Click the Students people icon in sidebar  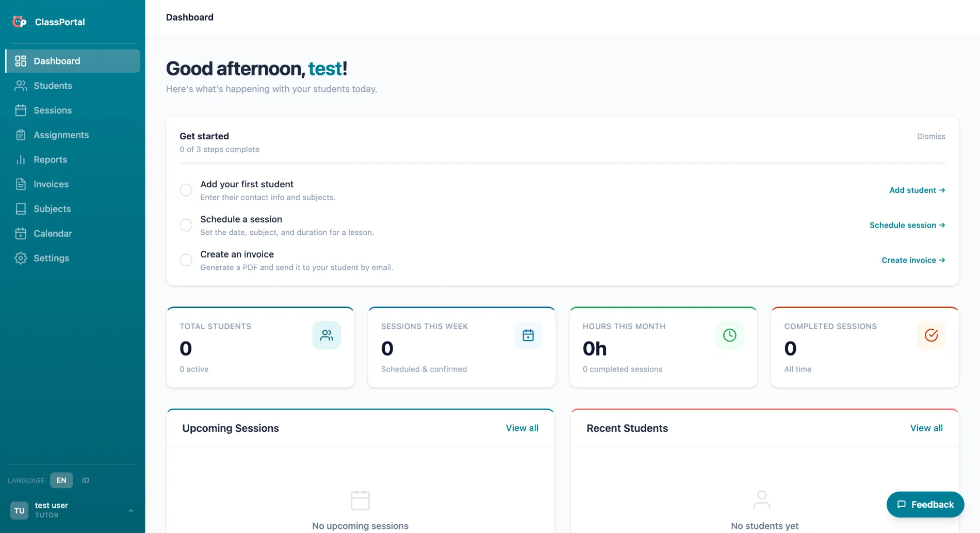21,86
